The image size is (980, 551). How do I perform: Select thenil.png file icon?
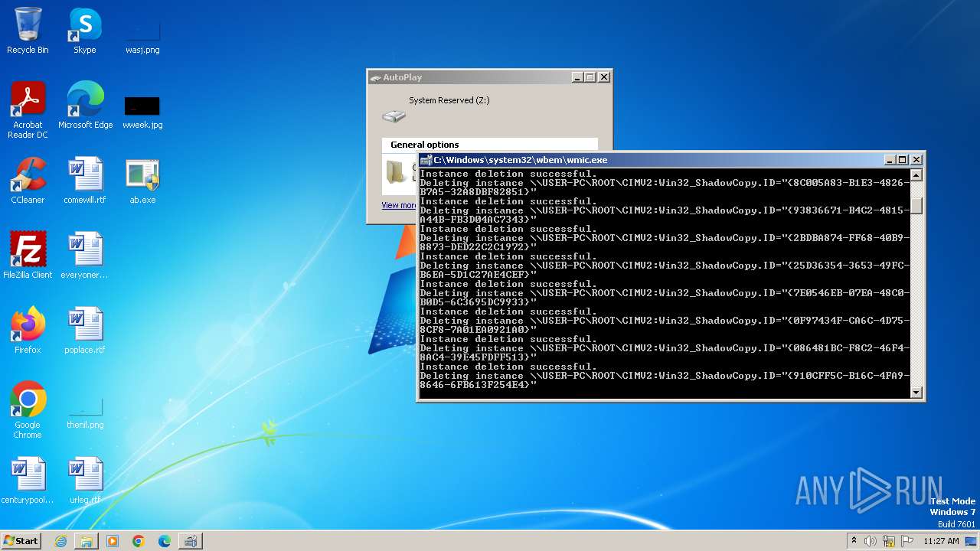(85, 413)
